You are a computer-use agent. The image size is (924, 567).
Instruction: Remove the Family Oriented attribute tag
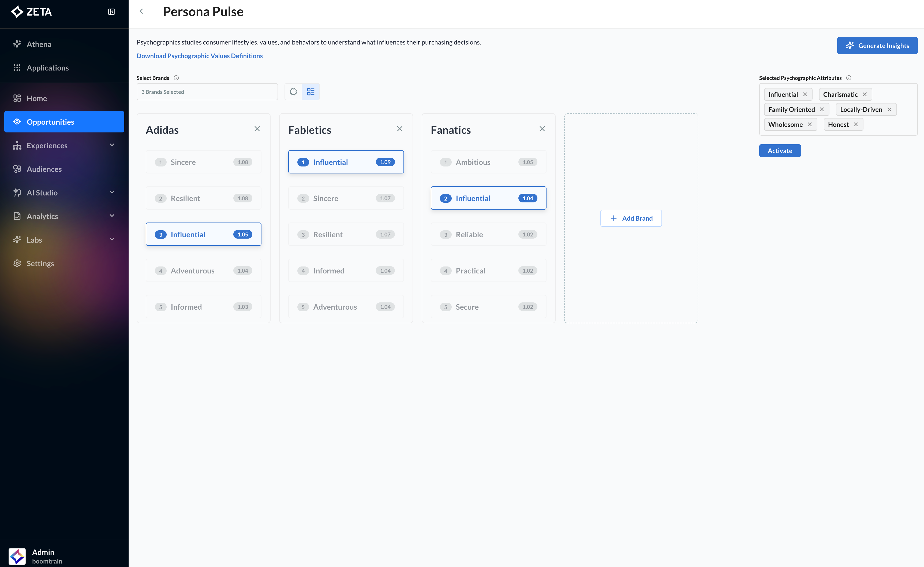(x=822, y=110)
